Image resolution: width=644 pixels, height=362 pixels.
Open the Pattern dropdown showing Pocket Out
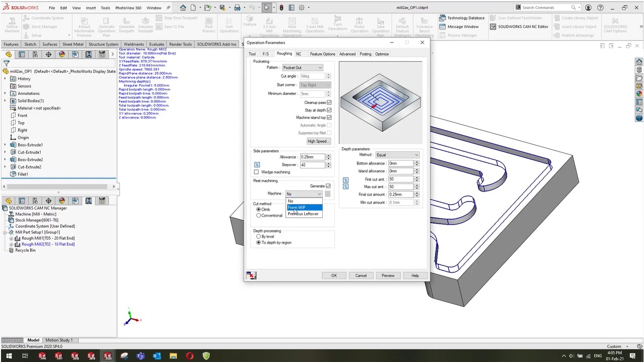pos(302,68)
